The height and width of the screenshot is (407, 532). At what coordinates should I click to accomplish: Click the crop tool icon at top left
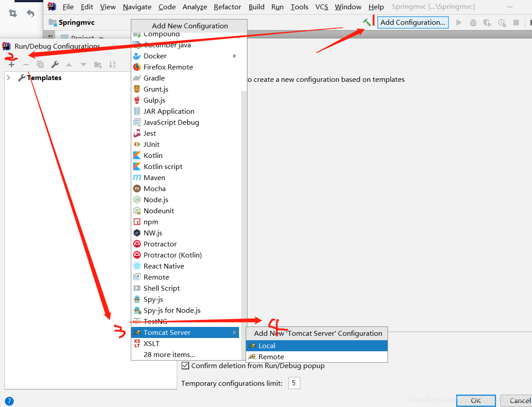coord(13,13)
